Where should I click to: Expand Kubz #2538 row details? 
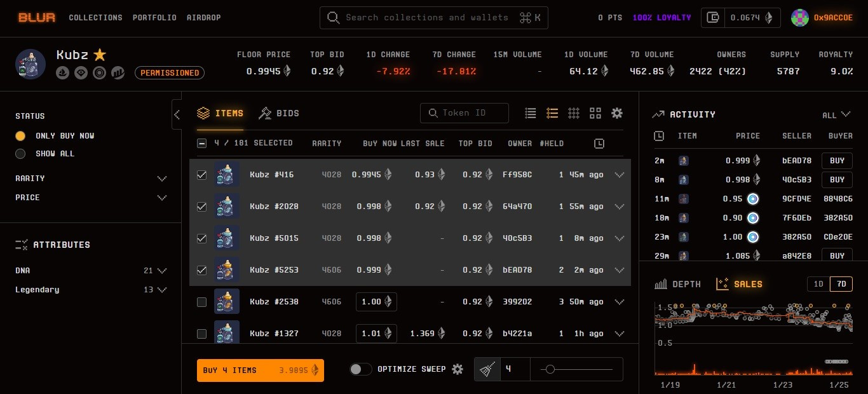coord(620,302)
